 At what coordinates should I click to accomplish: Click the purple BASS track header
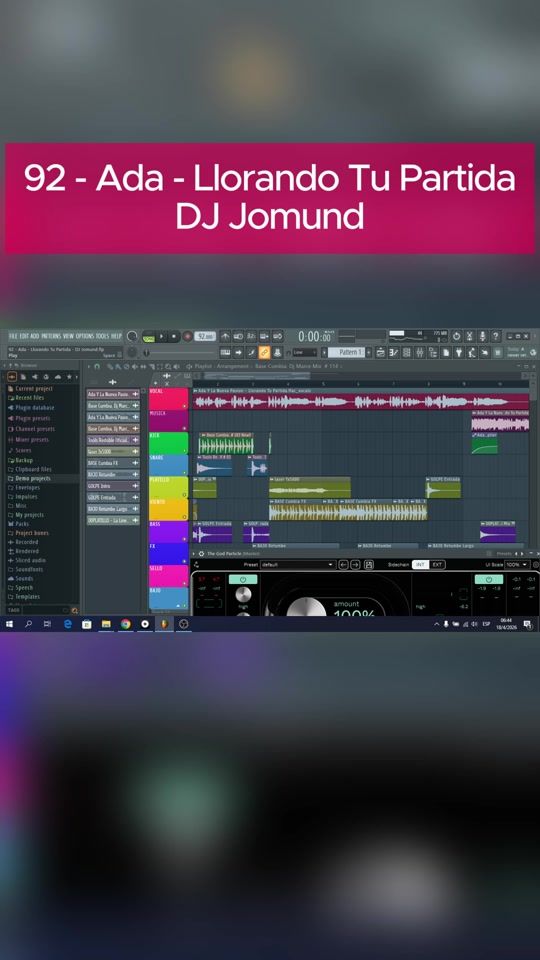coord(168,532)
